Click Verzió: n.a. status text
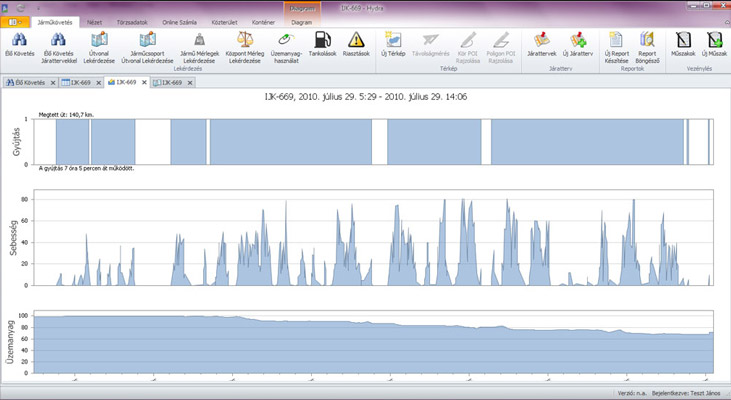This screenshot has height=400, width=731. [632, 393]
